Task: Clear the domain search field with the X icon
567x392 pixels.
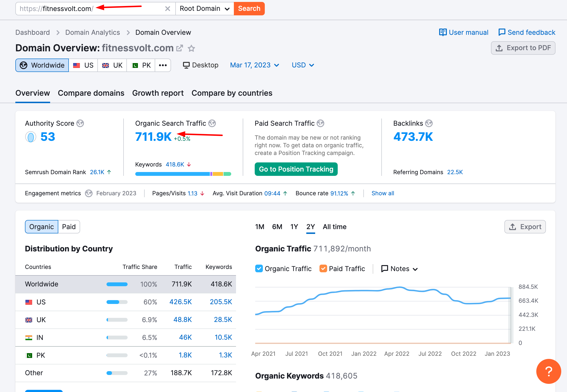Action: coord(167,9)
